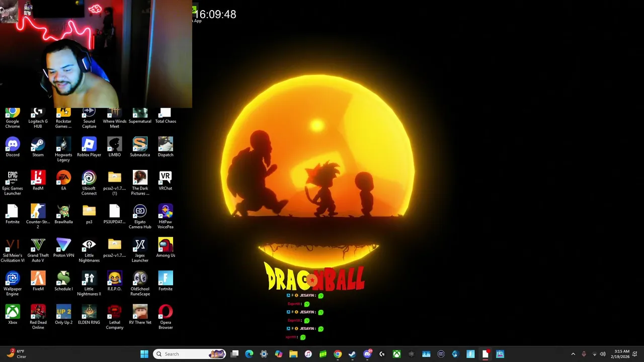Screen dimensions: 644x362
Task: Select the Discord desktop shortcut
Action: coord(13,147)
